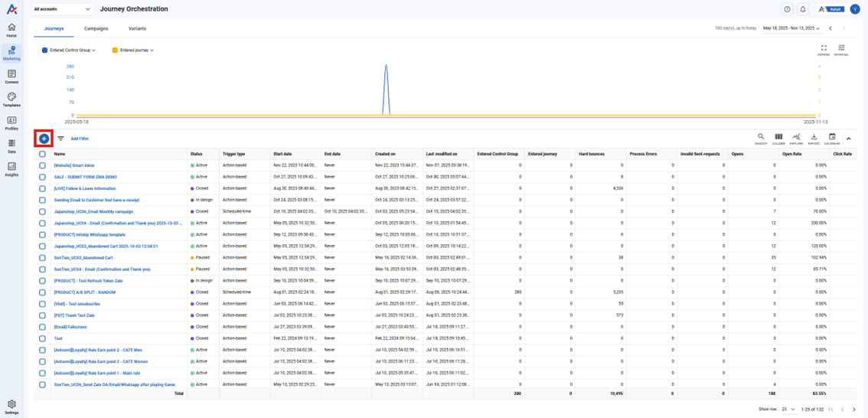Switch to the Variants tab
The width and height of the screenshot is (868, 418).
point(137,28)
